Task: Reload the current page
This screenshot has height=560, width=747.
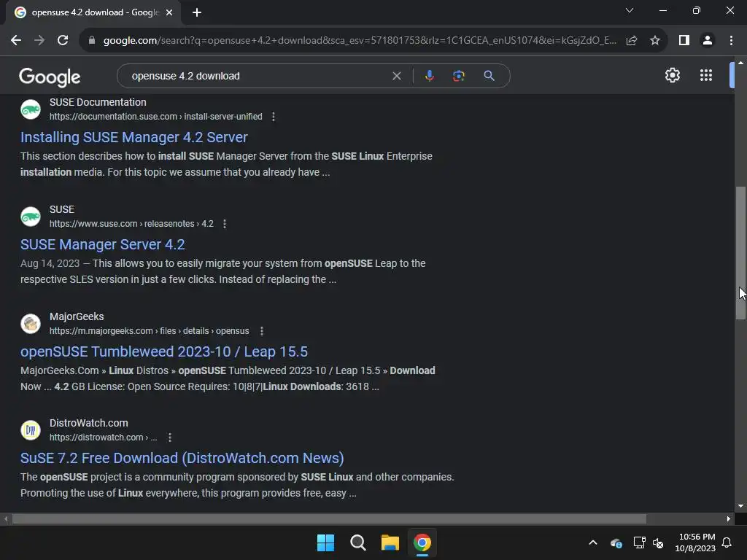Action: 63,41
